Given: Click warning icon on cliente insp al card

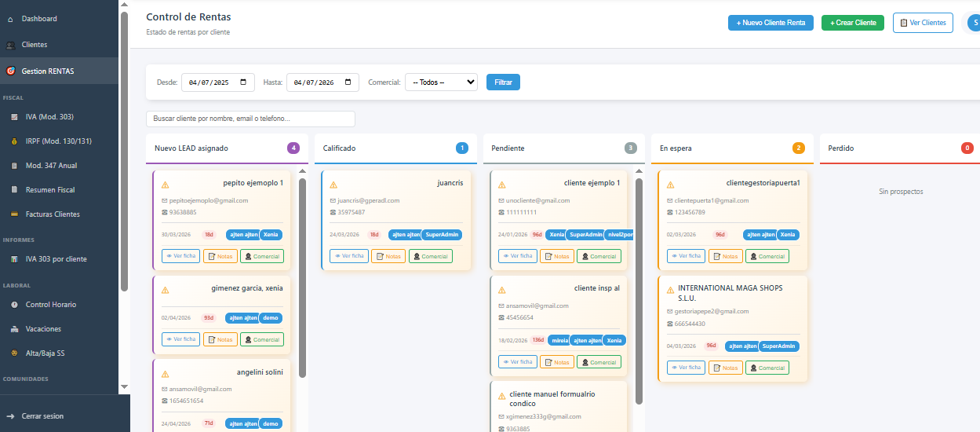Looking at the screenshot, I should (502, 290).
